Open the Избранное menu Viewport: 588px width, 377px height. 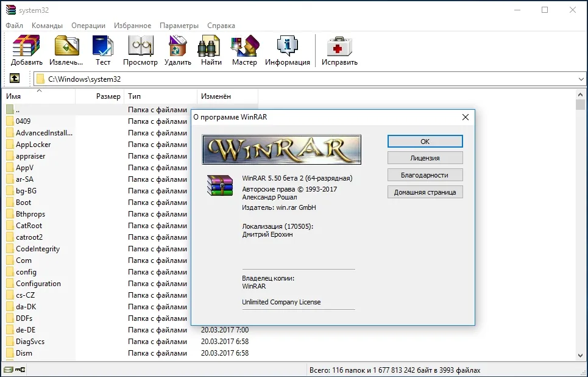(132, 26)
